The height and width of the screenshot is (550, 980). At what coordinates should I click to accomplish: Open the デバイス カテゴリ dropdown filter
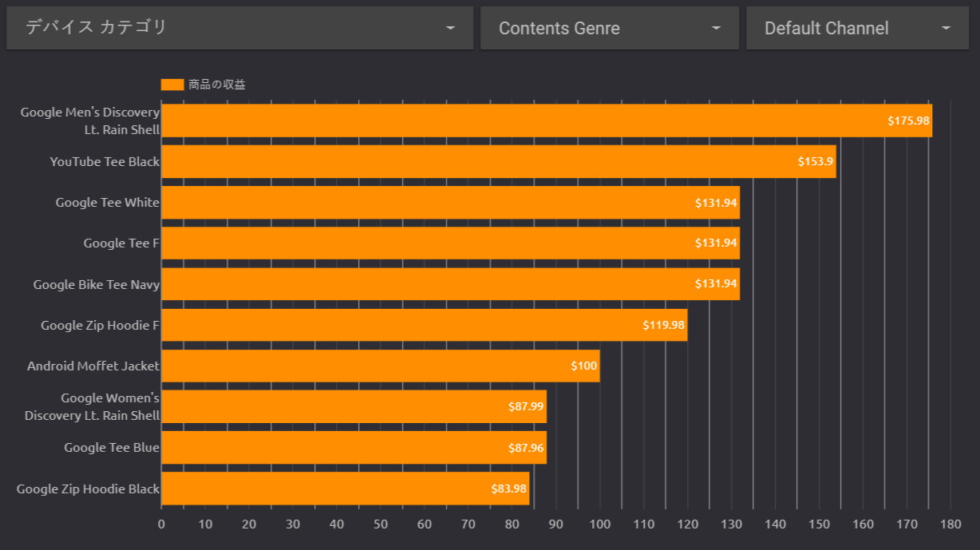239,28
